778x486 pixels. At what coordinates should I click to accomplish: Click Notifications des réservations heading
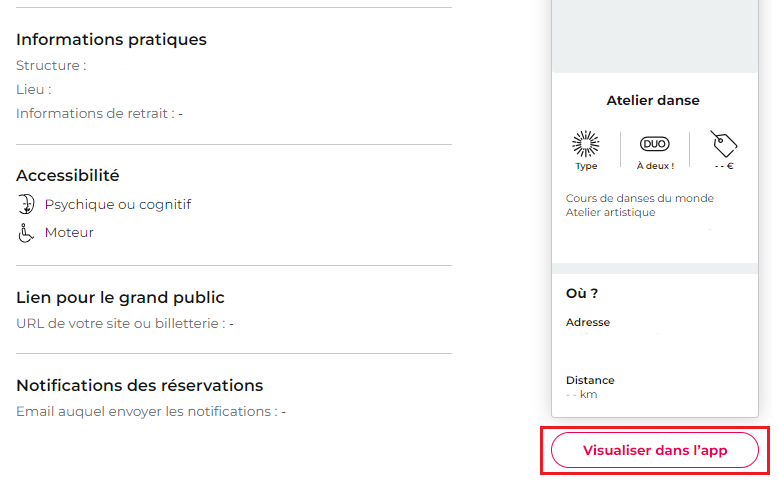tap(139, 385)
